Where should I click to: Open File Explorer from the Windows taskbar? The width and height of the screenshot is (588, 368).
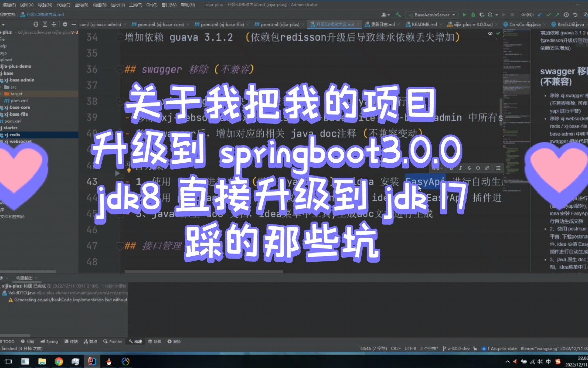coord(42,361)
